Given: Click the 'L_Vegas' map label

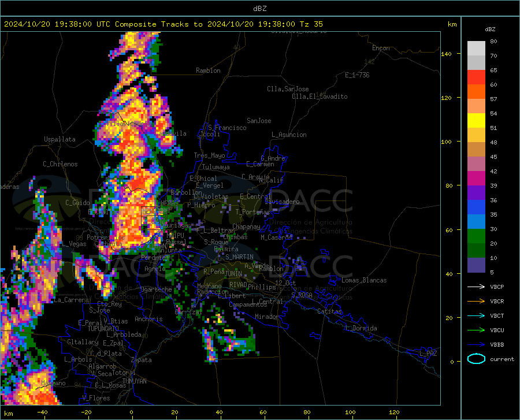Looking at the screenshot, I should click(x=75, y=244).
